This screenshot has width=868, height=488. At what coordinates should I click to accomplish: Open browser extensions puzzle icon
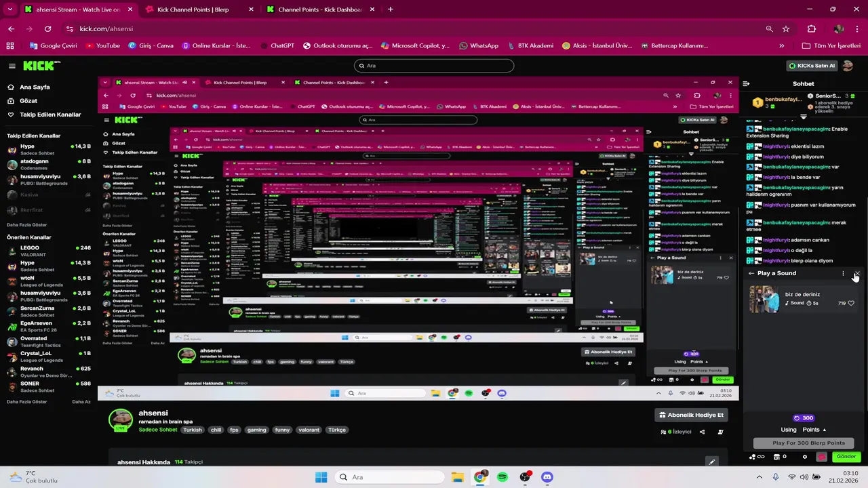812,29
